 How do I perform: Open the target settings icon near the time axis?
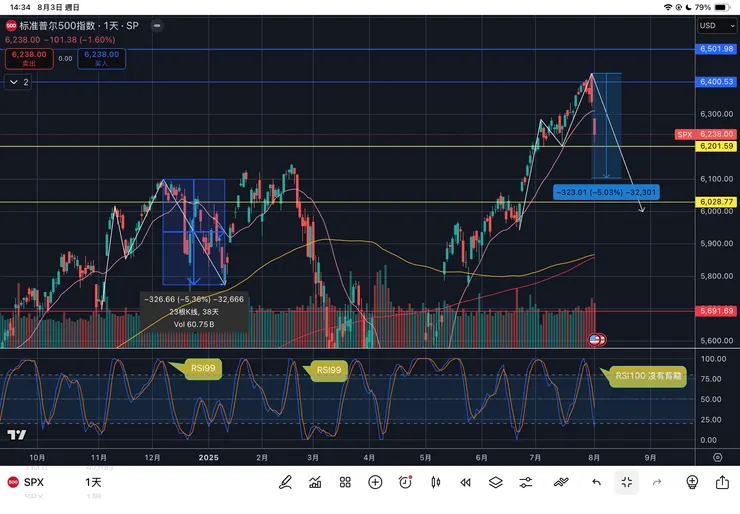(x=717, y=457)
